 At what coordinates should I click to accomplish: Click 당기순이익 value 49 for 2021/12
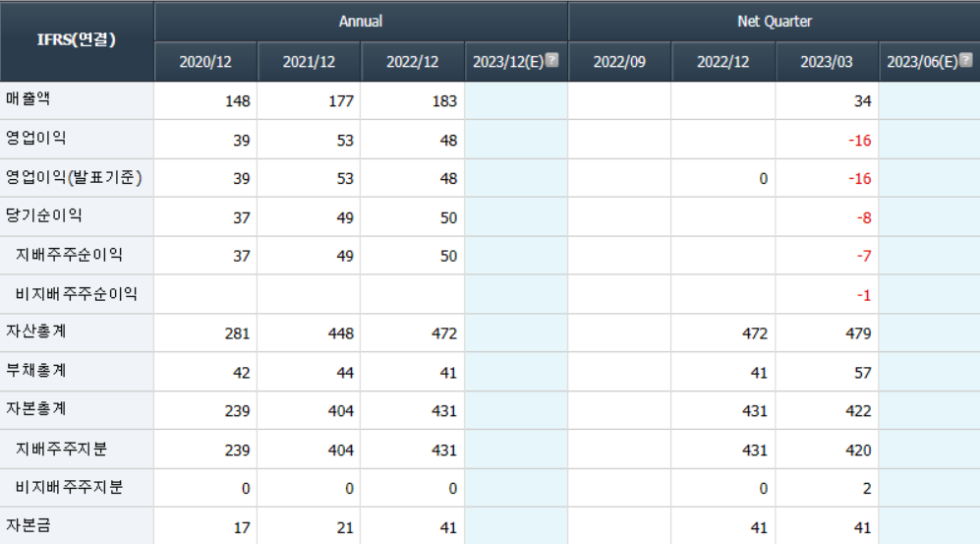[x=345, y=218]
